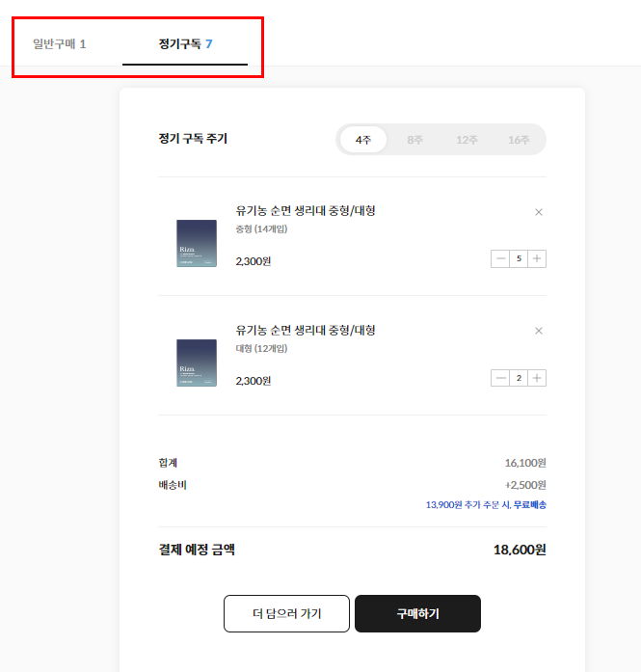Open the 무료배송 additional order link

[x=529, y=505]
